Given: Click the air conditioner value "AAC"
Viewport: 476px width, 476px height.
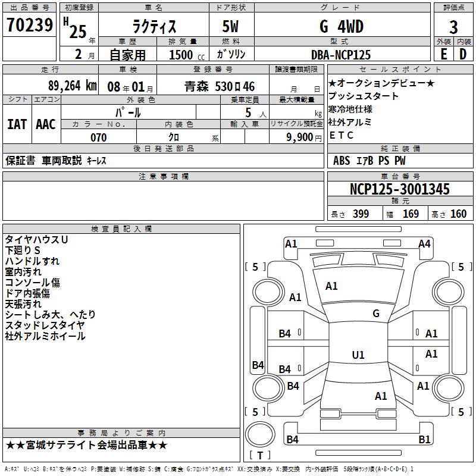Looking at the screenshot, I should (x=46, y=124).
